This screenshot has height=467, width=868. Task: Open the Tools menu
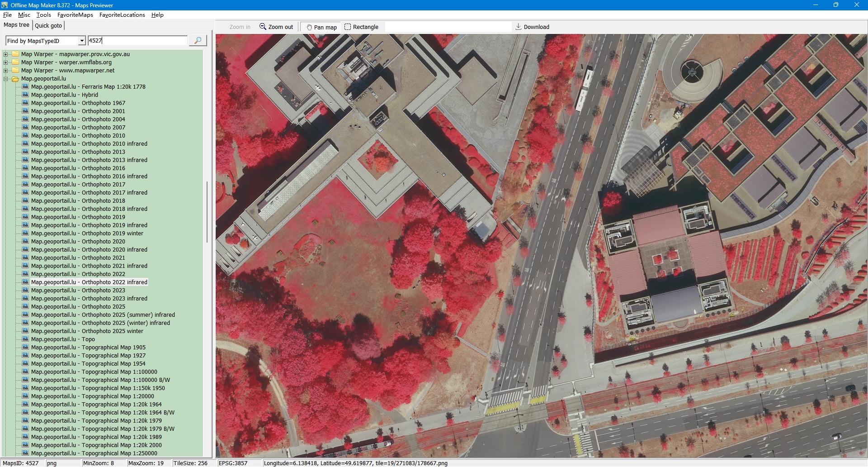coord(44,15)
